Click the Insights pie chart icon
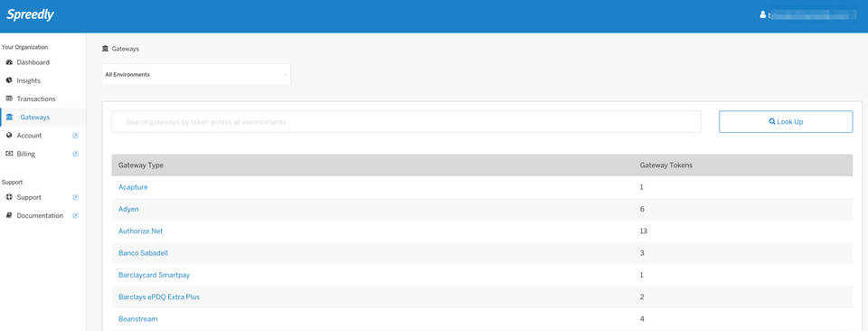The width and height of the screenshot is (868, 331). (9, 80)
